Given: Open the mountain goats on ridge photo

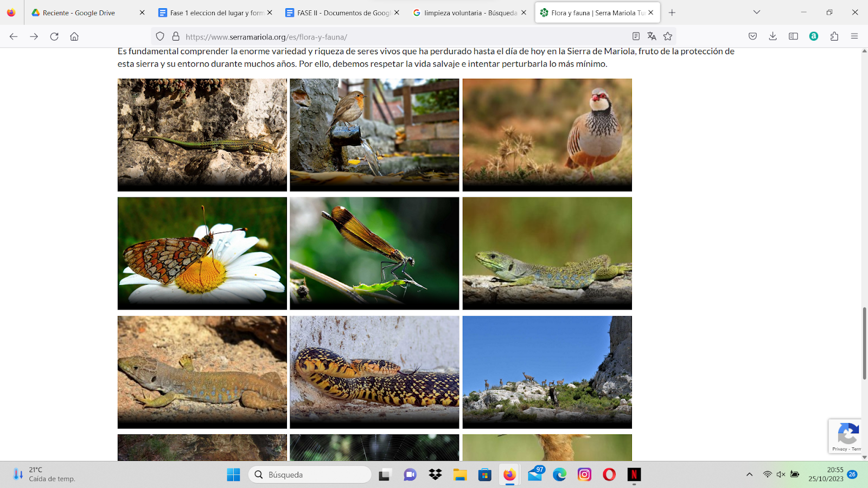Looking at the screenshot, I should coord(547,373).
